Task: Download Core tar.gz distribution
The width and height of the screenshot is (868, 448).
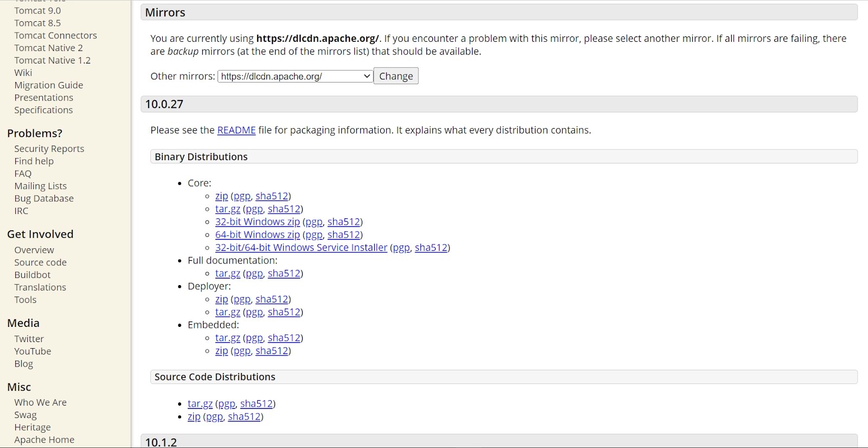Action: pyautogui.click(x=228, y=209)
